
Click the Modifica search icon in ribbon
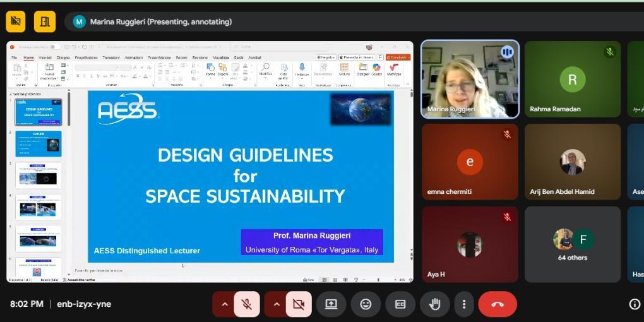pyautogui.click(x=265, y=69)
